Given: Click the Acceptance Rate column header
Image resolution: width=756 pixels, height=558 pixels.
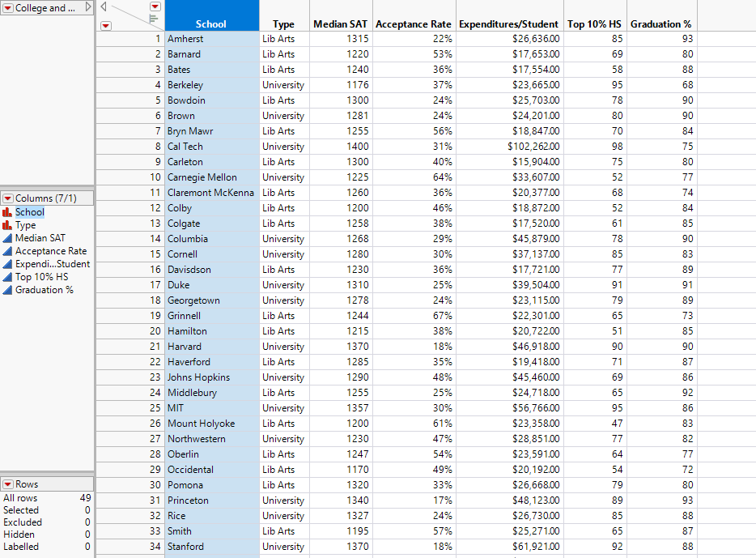Looking at the screenshot, I should (x=414, y=16).
